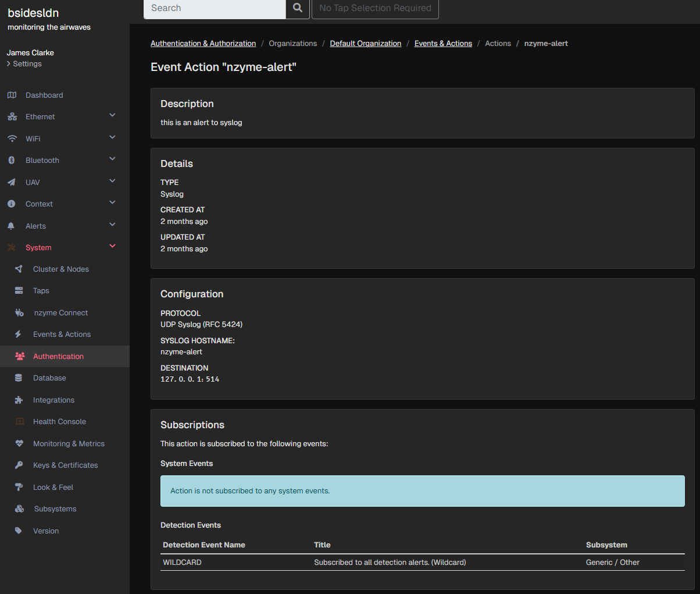Go to Look & Feel settings

click(x=53, y=488)
